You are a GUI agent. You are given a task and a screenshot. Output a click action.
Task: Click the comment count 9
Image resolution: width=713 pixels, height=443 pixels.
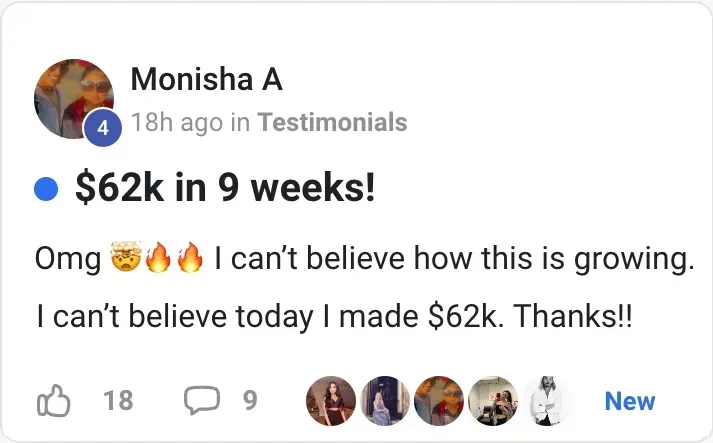[250, 401]
